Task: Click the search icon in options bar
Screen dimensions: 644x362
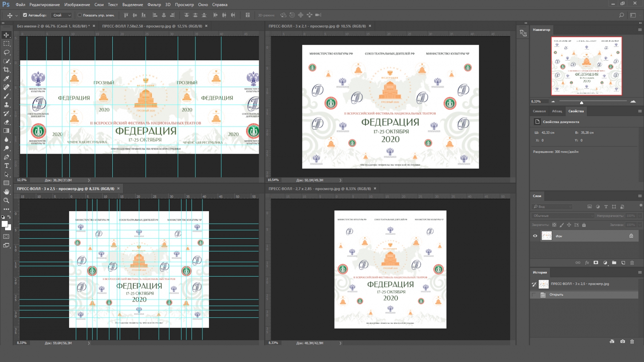Action: [x=621, y=15]
